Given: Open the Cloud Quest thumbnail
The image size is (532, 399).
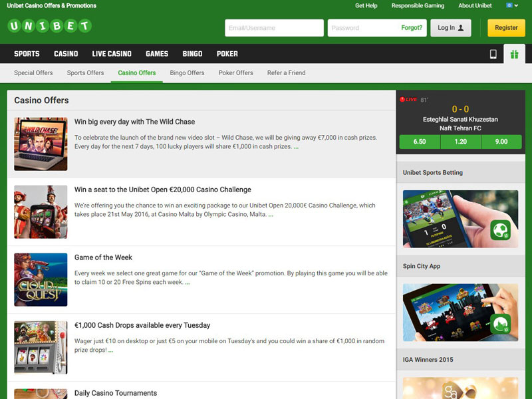Looking at the screenshot, I should pos(41,279).
